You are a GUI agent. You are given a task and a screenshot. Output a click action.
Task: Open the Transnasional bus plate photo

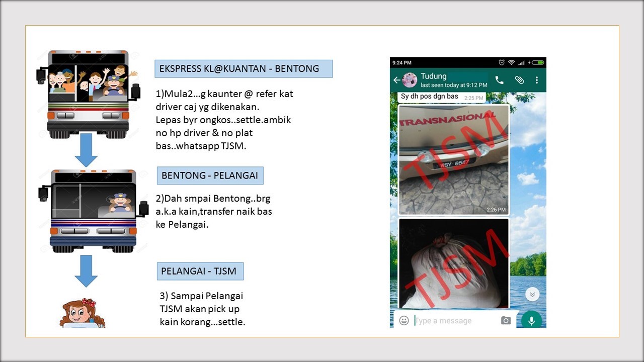(x=453, y=160)
